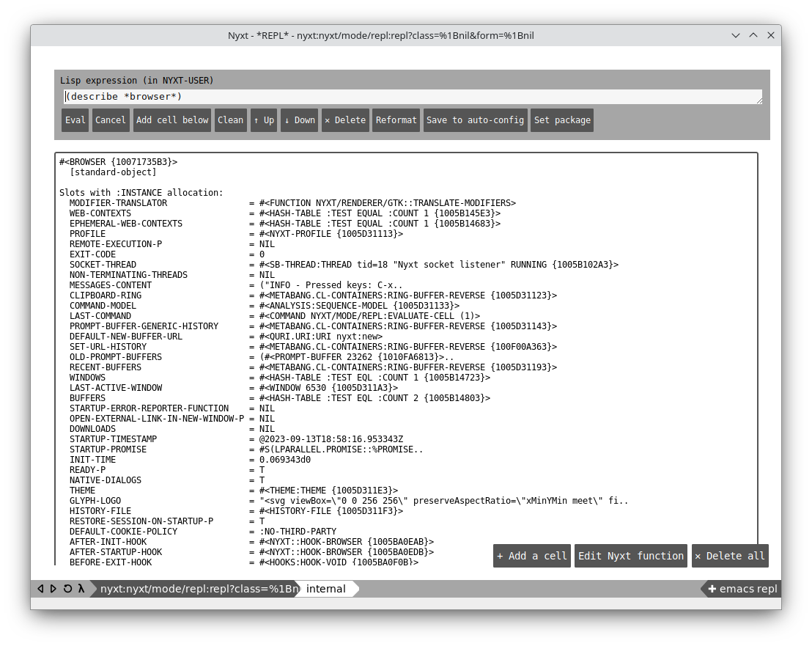Click the EXIT-CODE slot name
Screen dimensions: 812x646
tap(92, 254)
